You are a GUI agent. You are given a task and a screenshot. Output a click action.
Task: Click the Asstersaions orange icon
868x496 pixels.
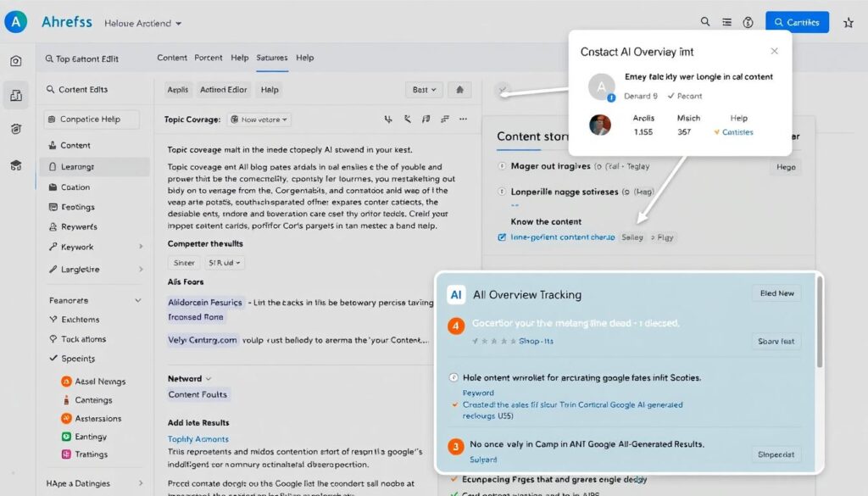pyautogui.click(x=66, y=419)
